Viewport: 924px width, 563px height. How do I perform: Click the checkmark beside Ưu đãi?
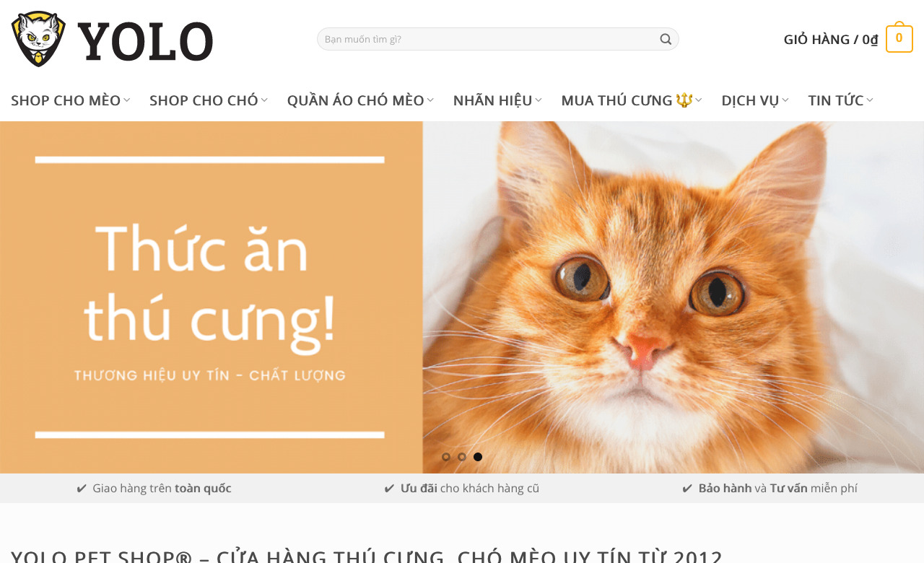[x=390, y=489]
